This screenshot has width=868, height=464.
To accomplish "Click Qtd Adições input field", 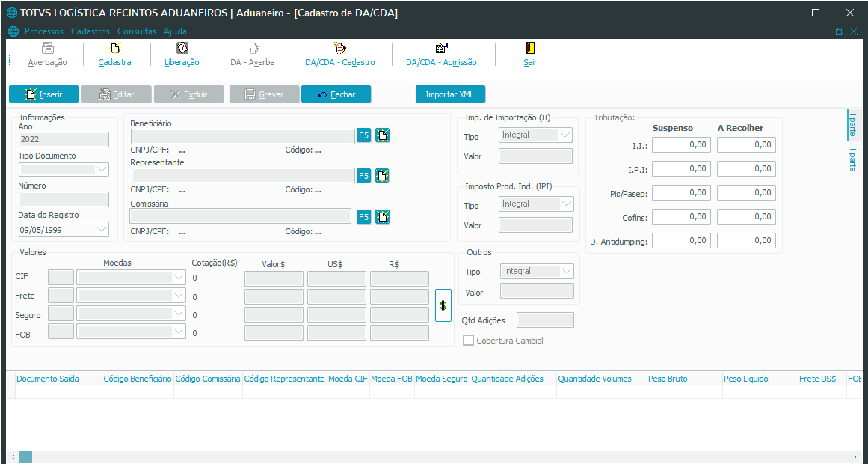I will click(x=545, y=320).
